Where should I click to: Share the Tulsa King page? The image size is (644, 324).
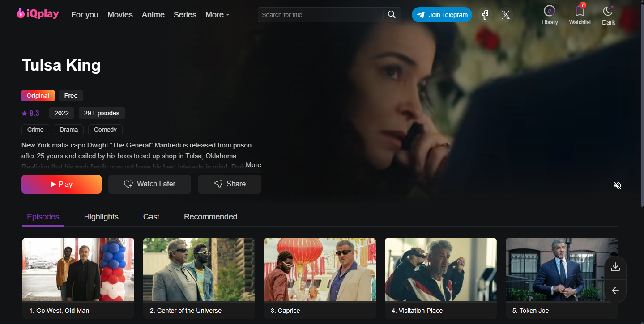pos(230,184)
